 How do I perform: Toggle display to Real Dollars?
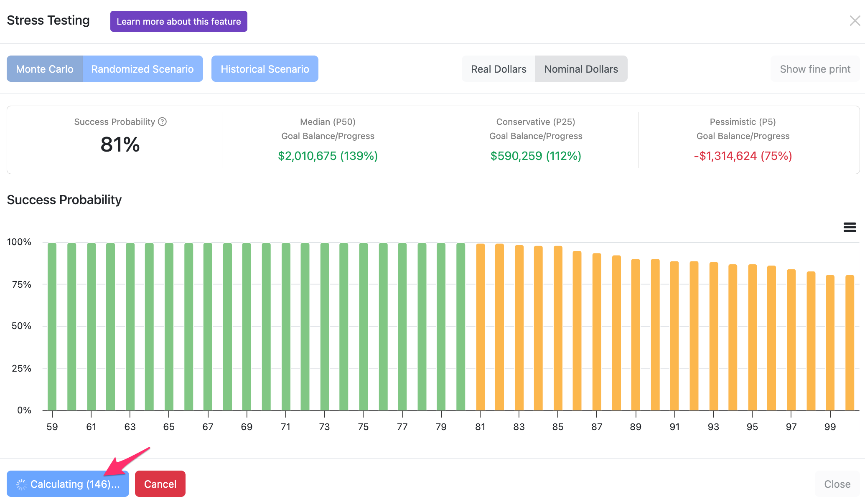tap(499, 69)
